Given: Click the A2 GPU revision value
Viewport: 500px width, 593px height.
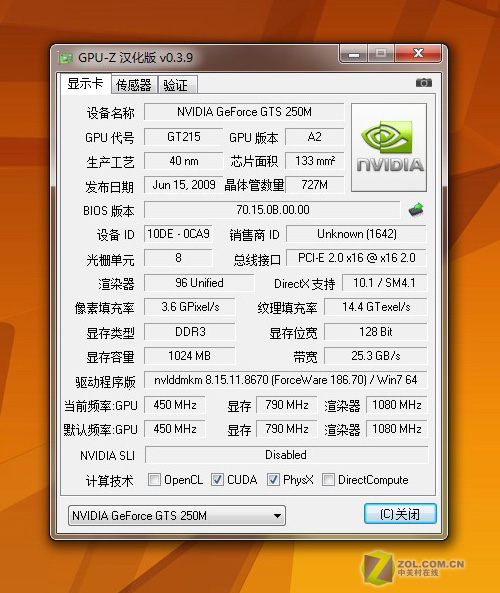Looking at the screenshot, I should 315,137.
